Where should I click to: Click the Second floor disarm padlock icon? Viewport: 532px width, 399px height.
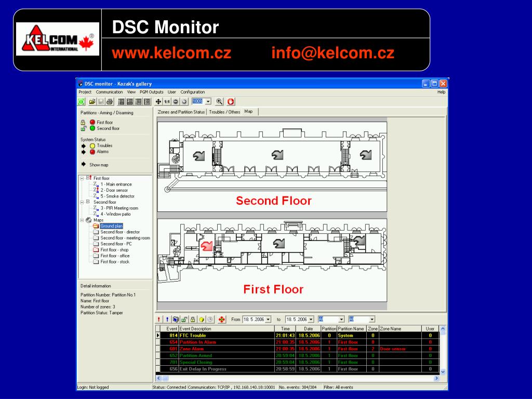tap(84, 128)
